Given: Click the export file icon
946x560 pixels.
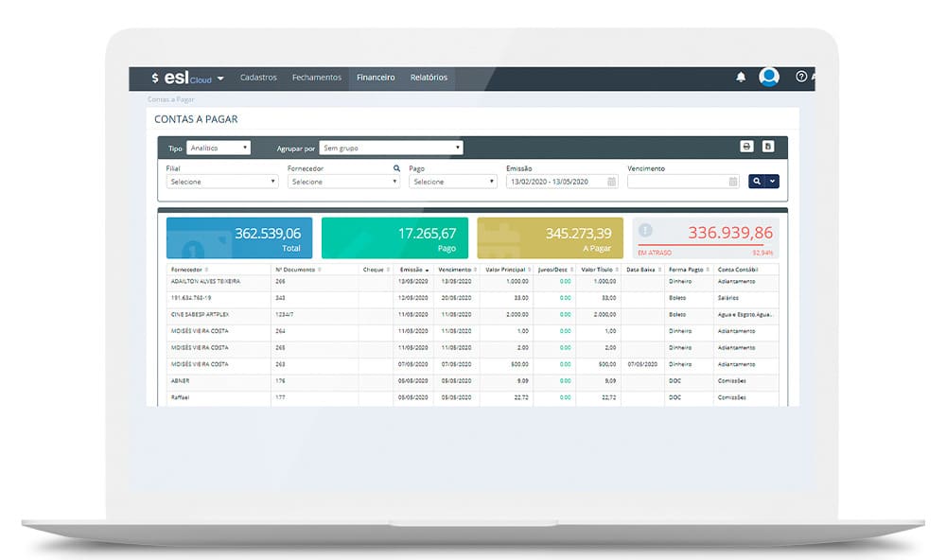Looking at the screenshot, I should (x=768, y=147).
